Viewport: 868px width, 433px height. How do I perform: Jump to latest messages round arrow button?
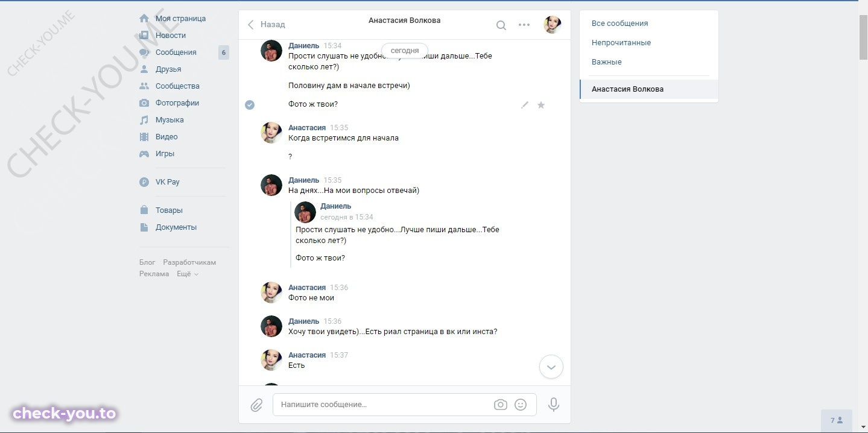coord(551,367)
